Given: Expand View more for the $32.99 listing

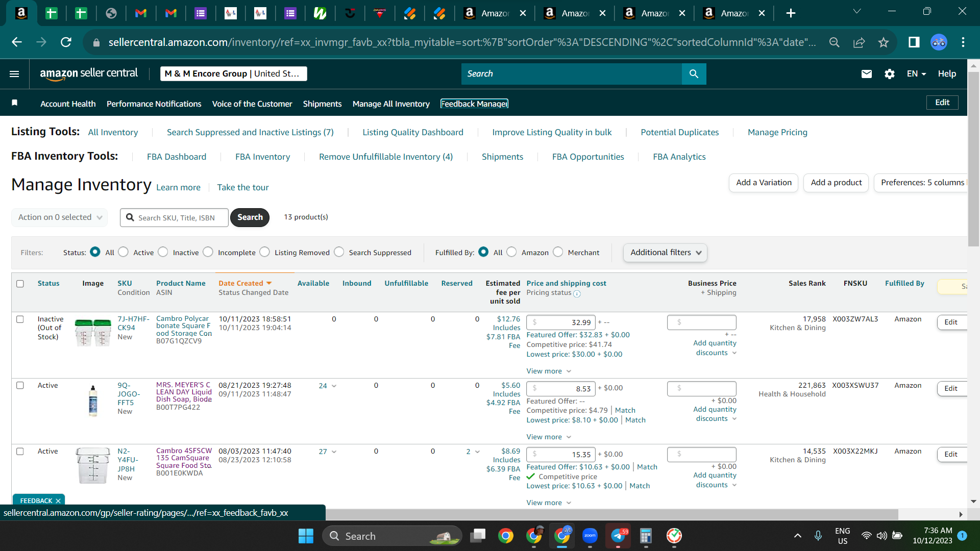Looking at the screenshot, I should click(549, 371).
